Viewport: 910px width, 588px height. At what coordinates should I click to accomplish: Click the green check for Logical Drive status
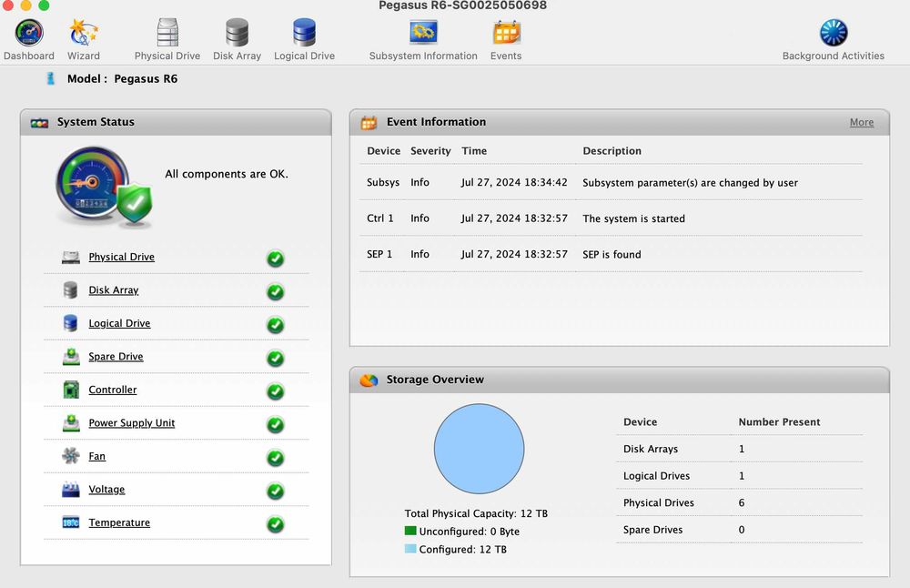[x=275, y=324]
